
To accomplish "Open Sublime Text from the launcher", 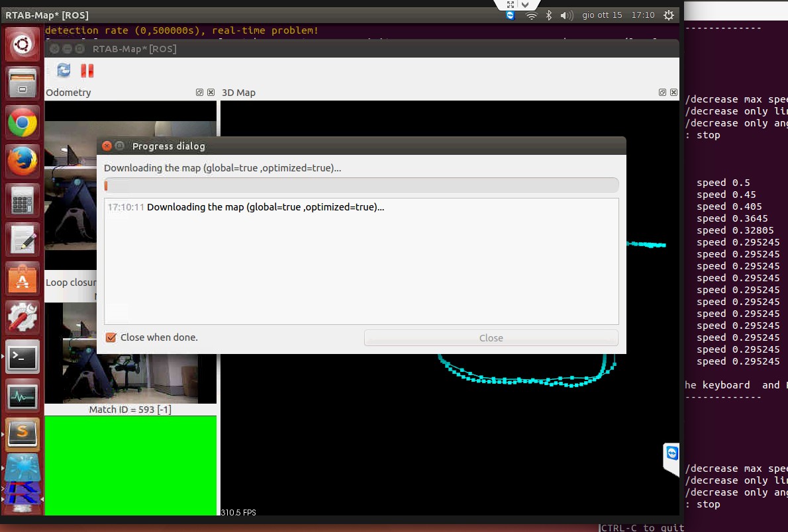I will coord(23,433).
